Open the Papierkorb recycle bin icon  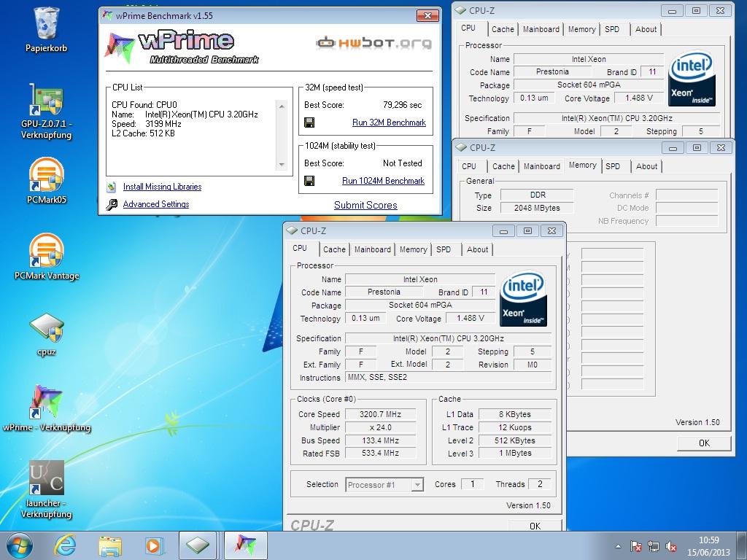point(46,29)
